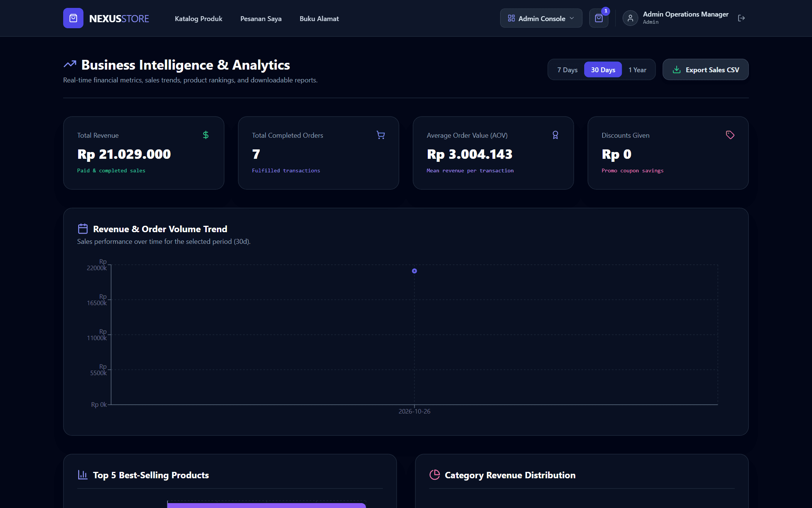Click the trend arrow icon beside Analytics heading
Screen dimensions: 812x508
pos(70,64)
